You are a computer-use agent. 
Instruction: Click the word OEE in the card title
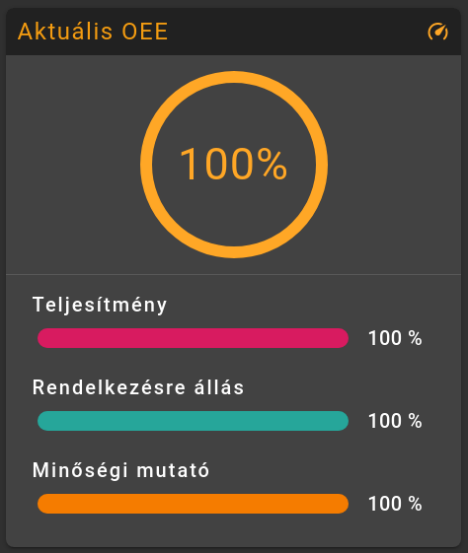[145, 31]
